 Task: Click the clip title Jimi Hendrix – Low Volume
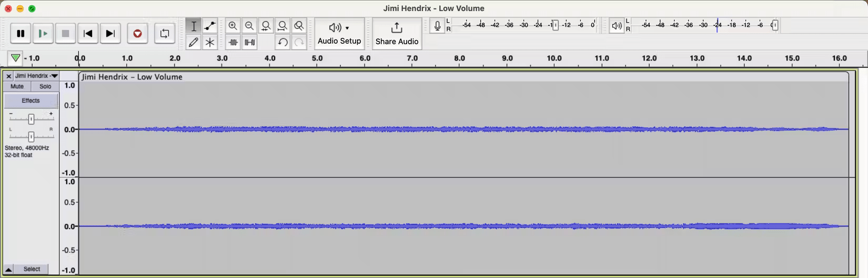pos(132,77)
